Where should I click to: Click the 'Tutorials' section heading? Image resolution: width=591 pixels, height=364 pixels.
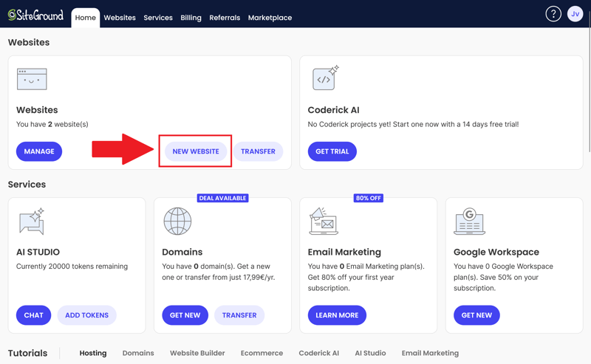(x=28, y=353)
